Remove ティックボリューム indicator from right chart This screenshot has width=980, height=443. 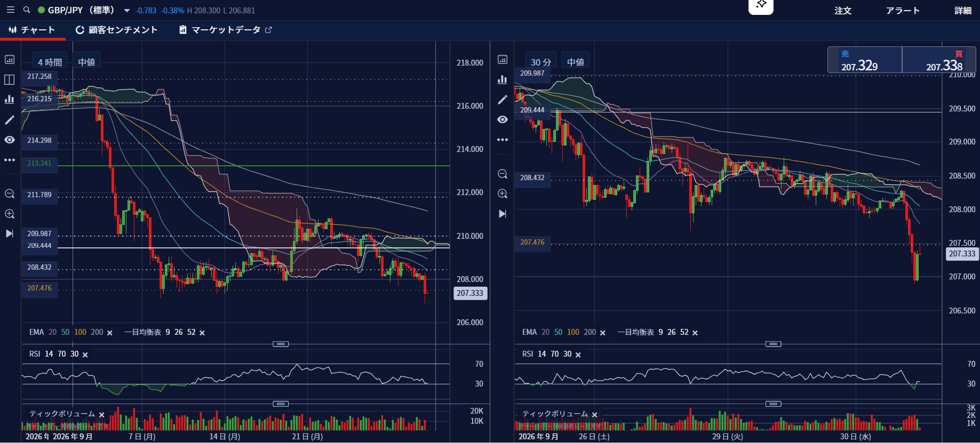(594, 414)
